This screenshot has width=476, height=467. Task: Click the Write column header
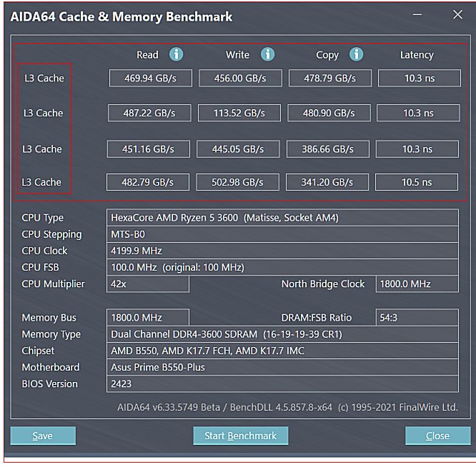237,55
